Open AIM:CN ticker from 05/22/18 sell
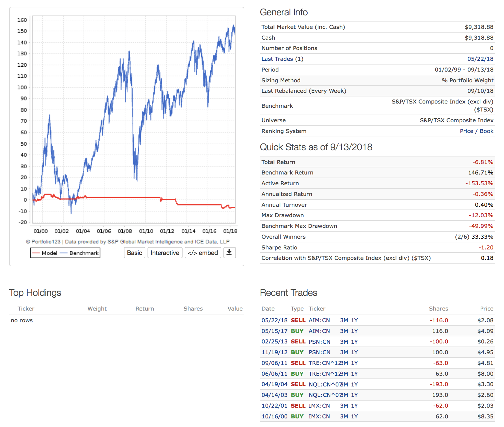504x427 pixels. coord(319,320)
